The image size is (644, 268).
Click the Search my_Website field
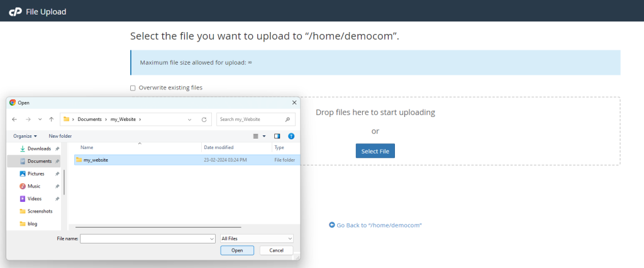(x=255, y=119)
